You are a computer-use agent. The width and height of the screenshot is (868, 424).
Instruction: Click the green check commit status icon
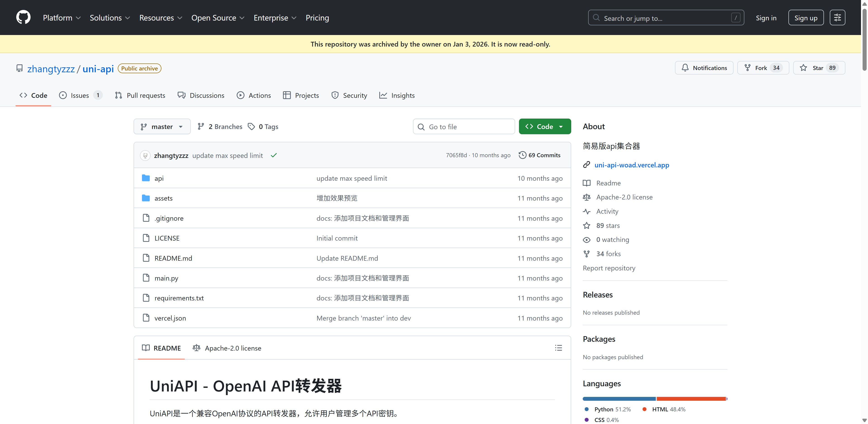(274, 155)
